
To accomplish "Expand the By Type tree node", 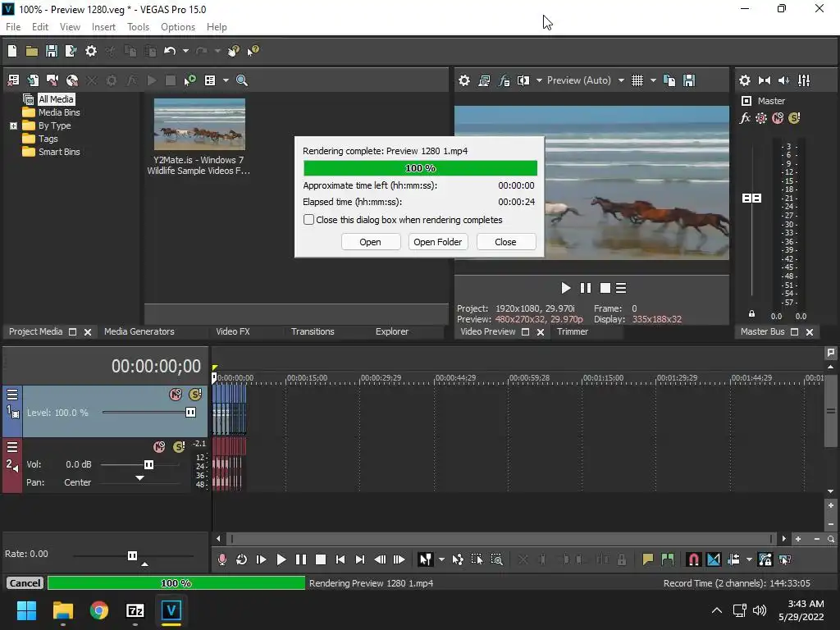I will coord(13,126).
